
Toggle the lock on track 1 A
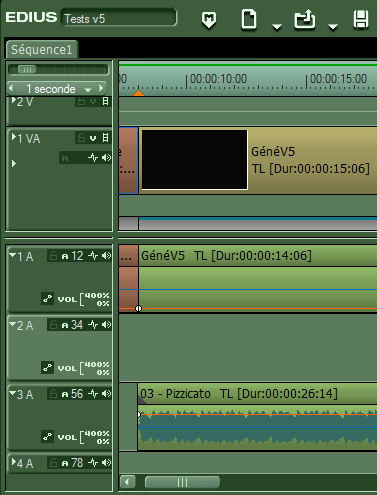point(53,256)
